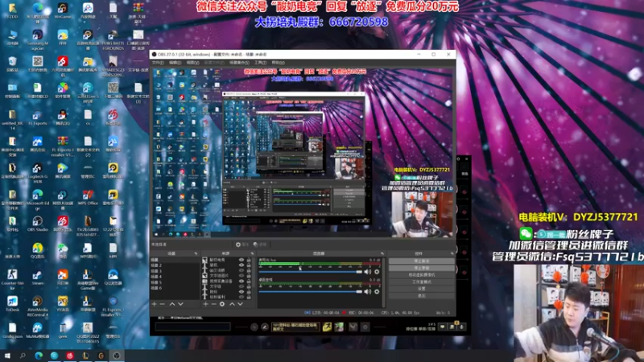Move source down with the down arrow
This screenshot has width=644, height=362.
pos(240,304)
